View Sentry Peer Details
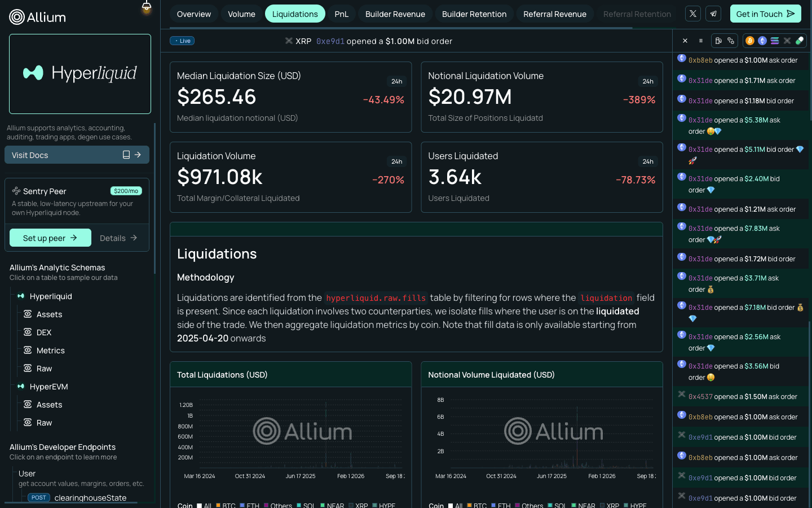The height and width of the screenshot is (508, 812). 118,238
